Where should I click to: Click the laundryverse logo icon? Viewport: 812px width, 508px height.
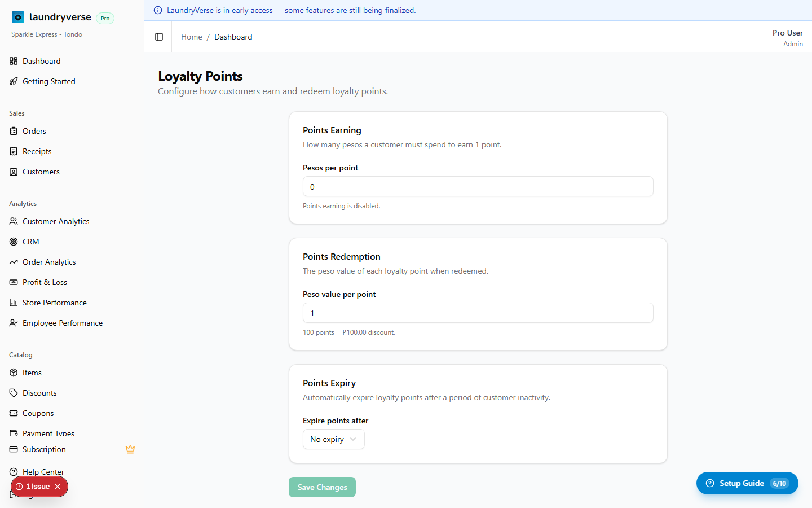(18, 17)
